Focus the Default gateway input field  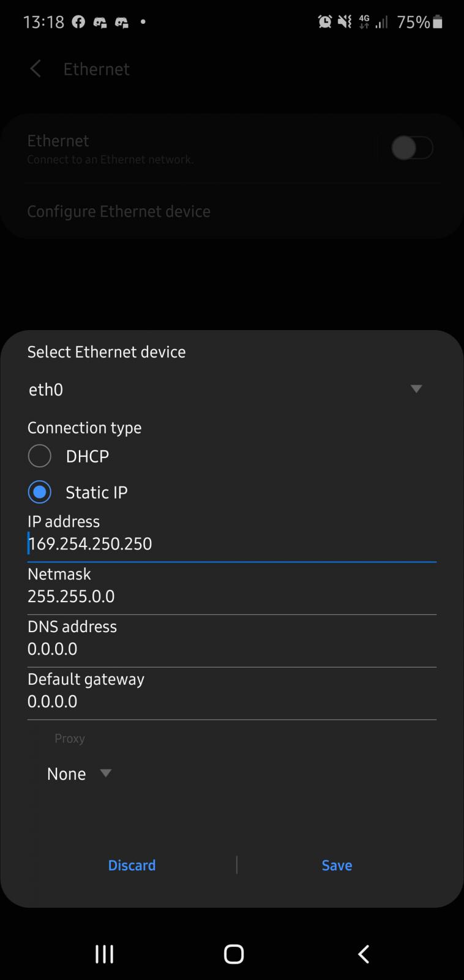[231, 702]
